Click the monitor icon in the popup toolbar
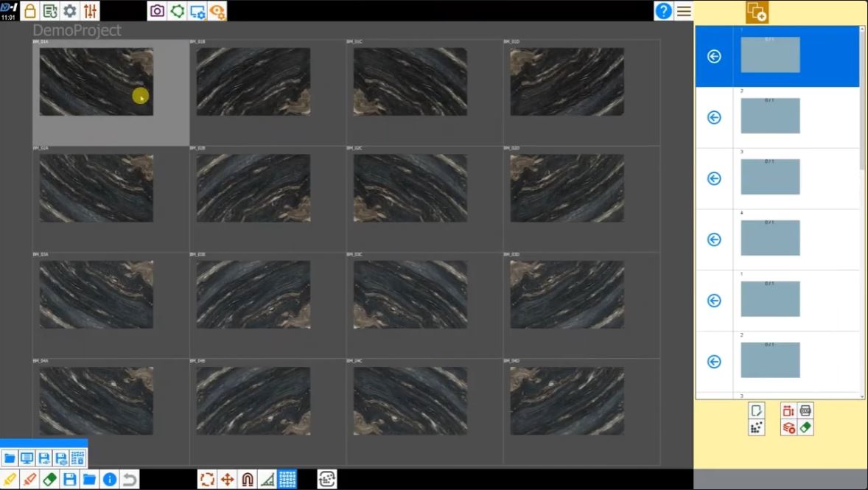The height and width of the screenshot is (490, 868). (27, 458)
